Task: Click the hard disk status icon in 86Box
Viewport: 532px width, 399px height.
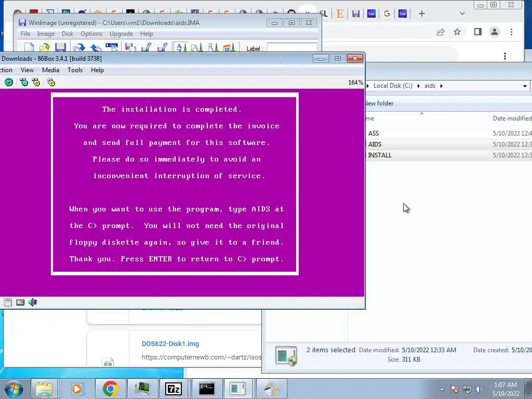Action: (20, 302)
